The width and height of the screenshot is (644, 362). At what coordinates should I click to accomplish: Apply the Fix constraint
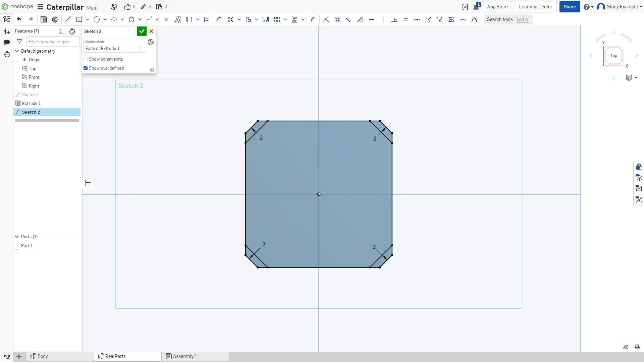[x=463, y=19]
